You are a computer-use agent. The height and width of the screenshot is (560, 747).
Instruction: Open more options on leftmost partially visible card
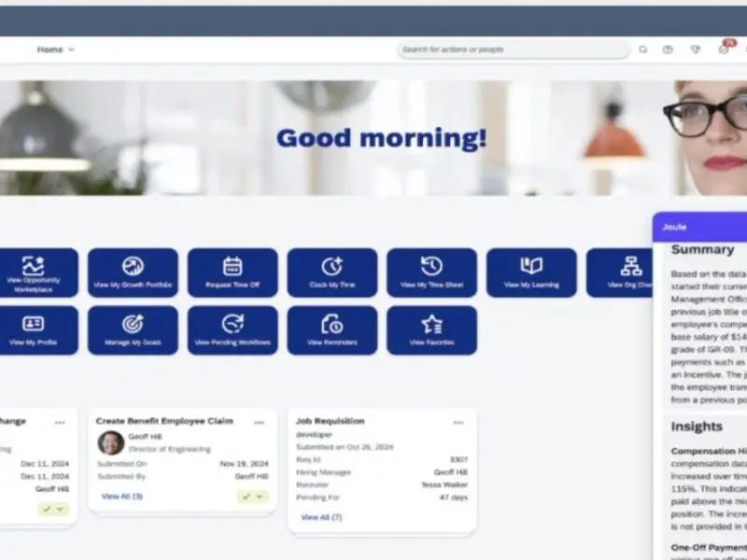[x=60, y=423]
